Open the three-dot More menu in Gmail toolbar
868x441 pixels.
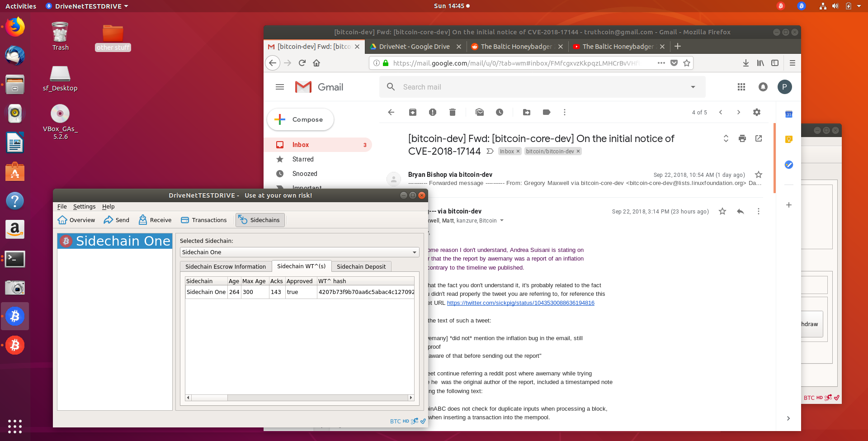pos(565,112)
